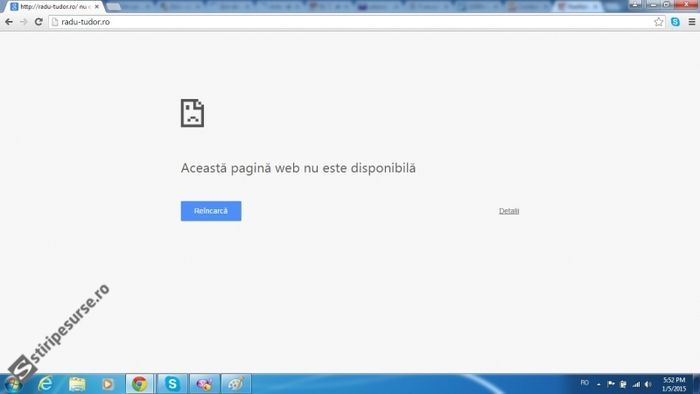Click the Chrome taskbar icon
This screenshot has height=394, width=700.
pyautogui.click(x=139, y=384)
